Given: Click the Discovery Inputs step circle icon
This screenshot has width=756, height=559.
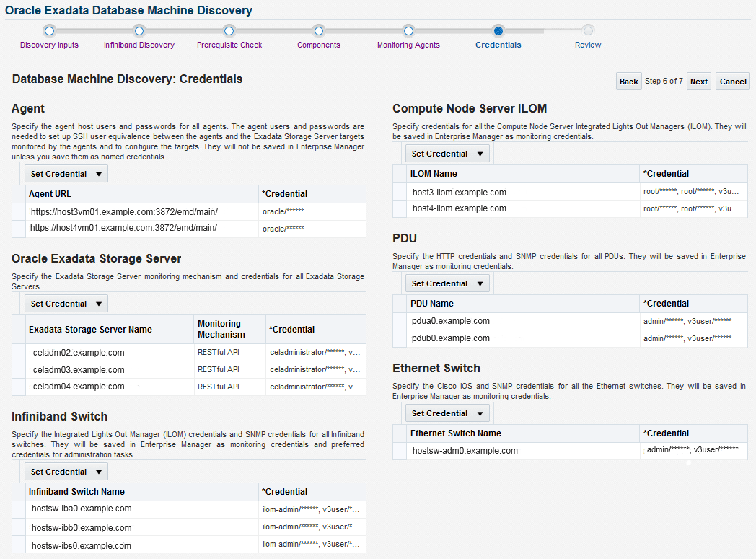Looking at the screenshot, I should [x=49, y=31].
